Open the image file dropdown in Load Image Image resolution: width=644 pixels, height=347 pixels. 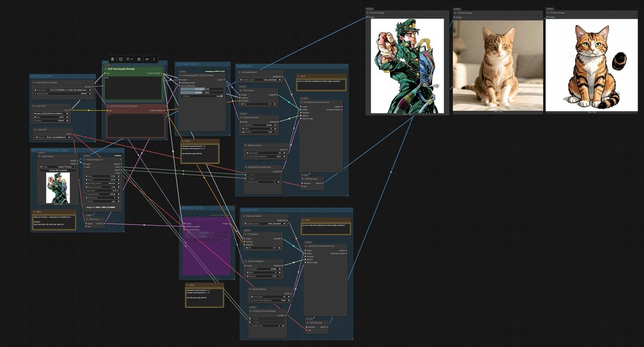click(x=58, y=167)
